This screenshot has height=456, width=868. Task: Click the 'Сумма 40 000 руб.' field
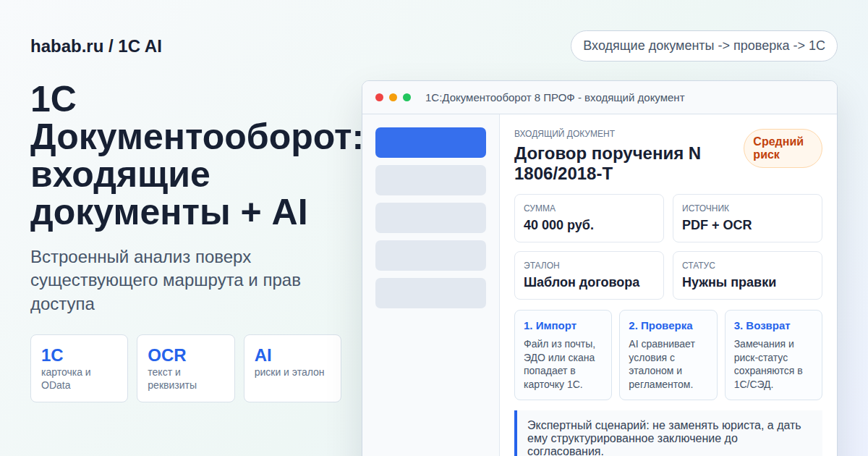(x=589, y=218)
